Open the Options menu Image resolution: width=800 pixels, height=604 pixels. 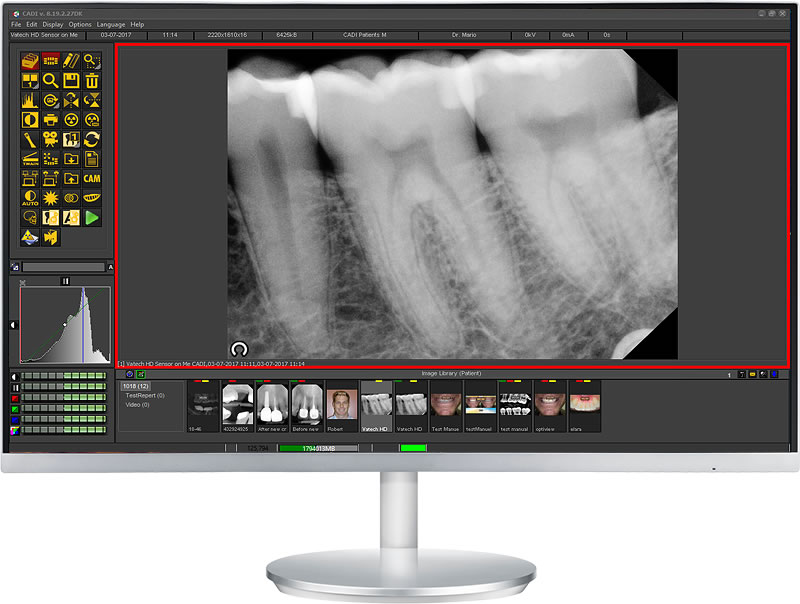[80, 24]
